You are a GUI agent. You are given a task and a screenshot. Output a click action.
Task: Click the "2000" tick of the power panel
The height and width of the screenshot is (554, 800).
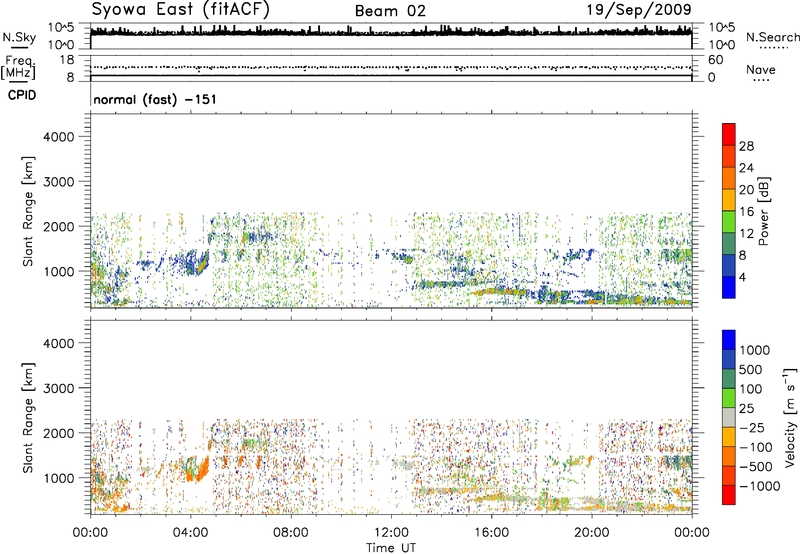[x=58, y=226]
